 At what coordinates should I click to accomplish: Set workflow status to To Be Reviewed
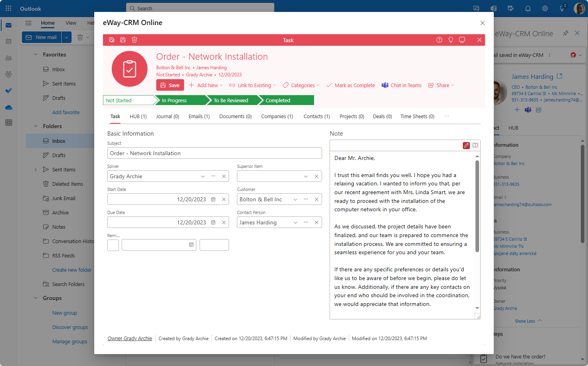point(233,100)
